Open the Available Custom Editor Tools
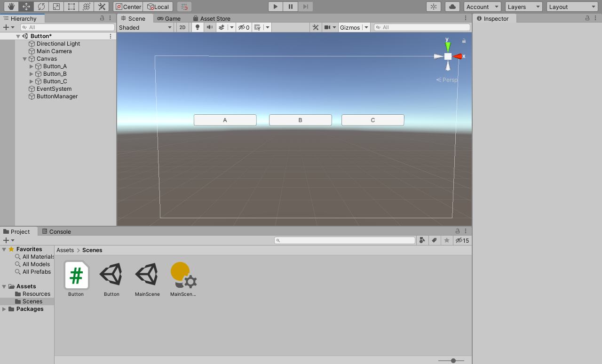 tap(101, 7)
